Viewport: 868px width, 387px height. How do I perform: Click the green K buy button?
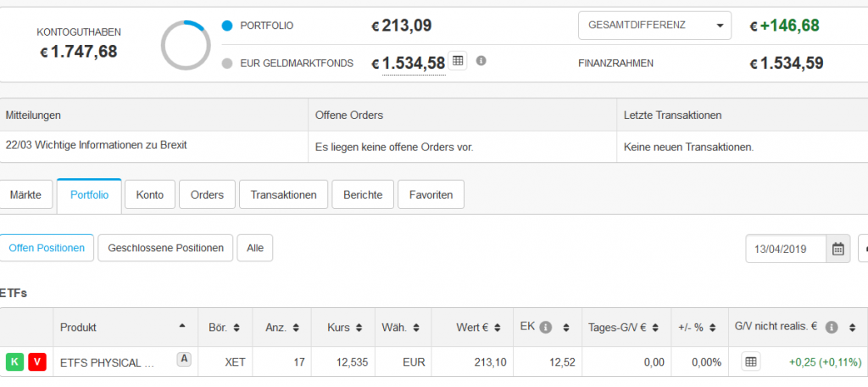pos(15,362)
